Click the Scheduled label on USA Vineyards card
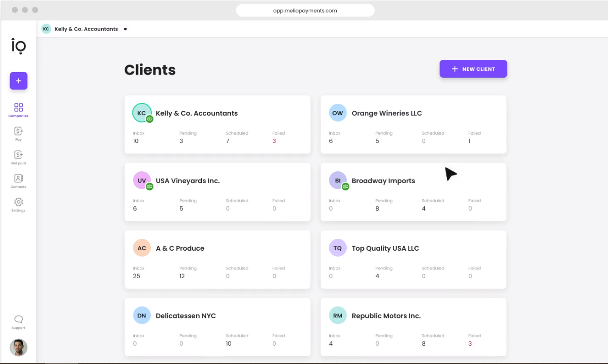The height and width of the screenshot is (364, 608). click(x=237, y=200)
